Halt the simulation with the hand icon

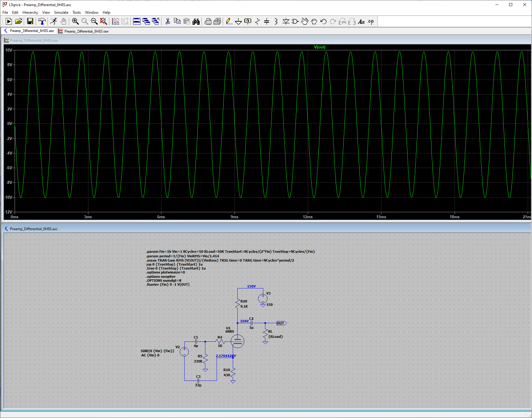[x=63, y=21]
